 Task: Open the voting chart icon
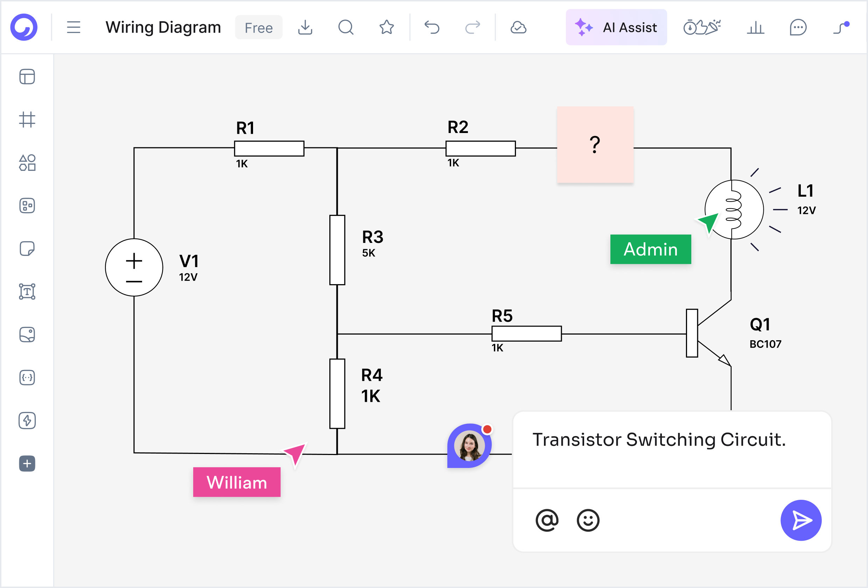point(756,27)
